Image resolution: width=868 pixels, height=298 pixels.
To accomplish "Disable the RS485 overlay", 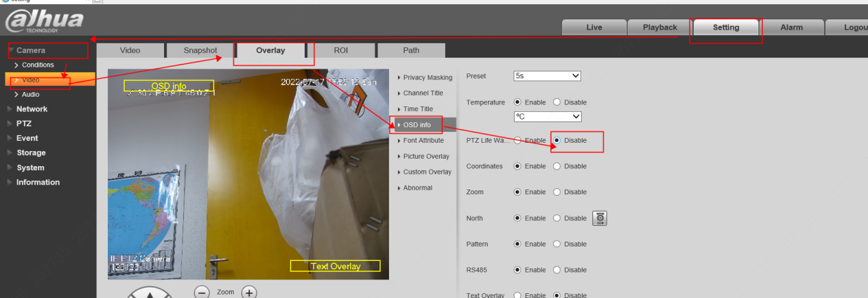I will (x=557, y=270).
